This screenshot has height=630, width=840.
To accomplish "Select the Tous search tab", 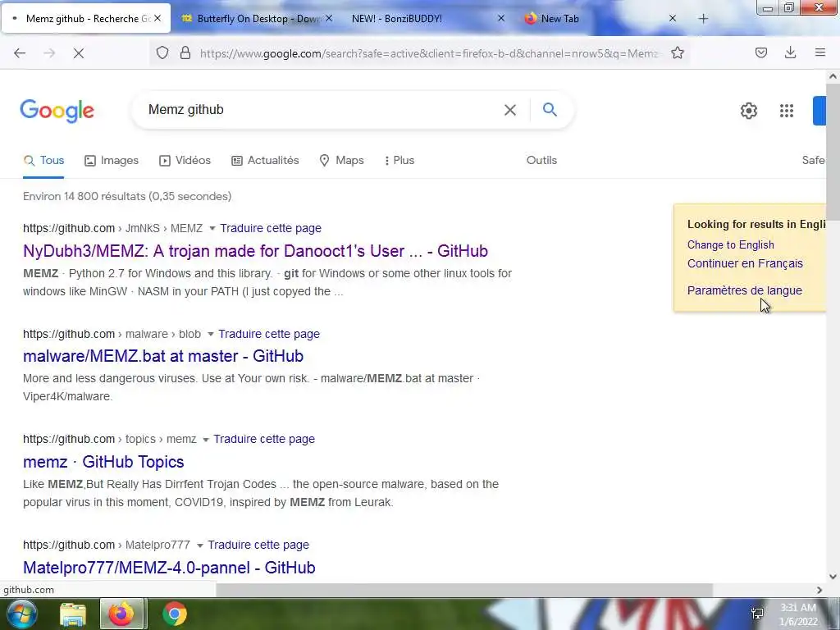I will pyautogui.click(x=44, y=160).
